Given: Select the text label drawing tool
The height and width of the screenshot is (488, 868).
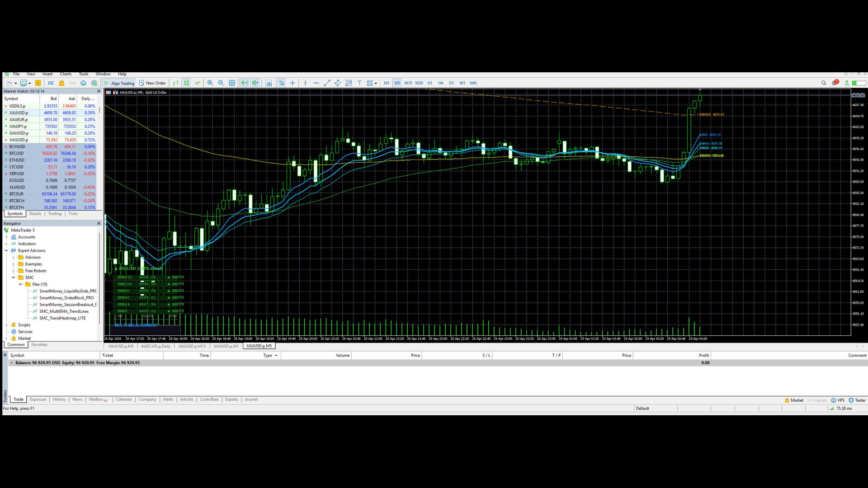Looking at the screenshot, I should pos(359,83).
